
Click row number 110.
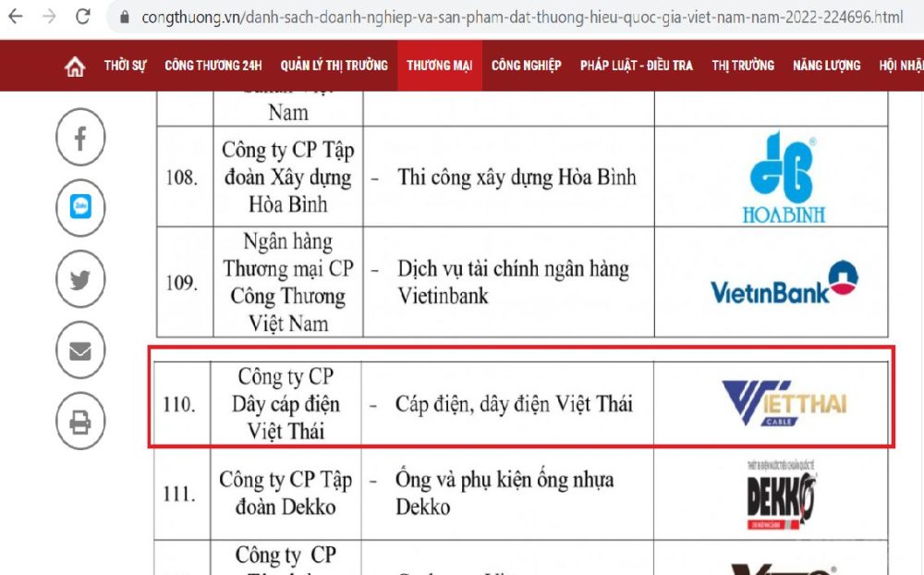coord(179,404)
